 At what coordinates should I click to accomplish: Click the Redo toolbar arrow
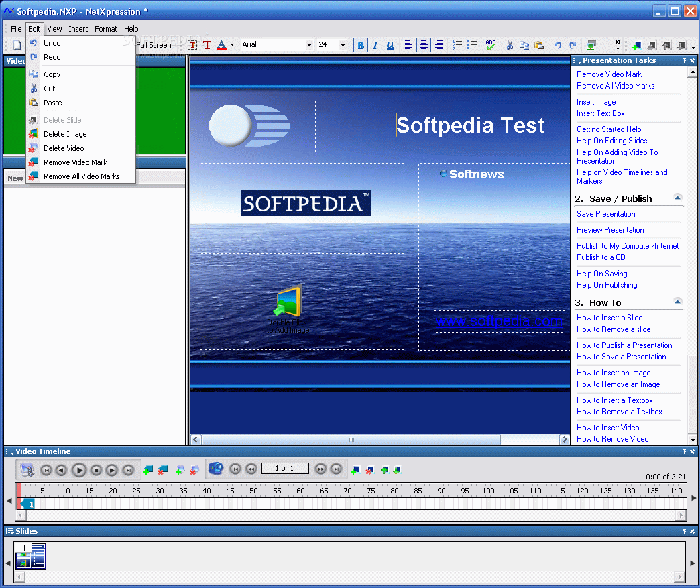(573, 45)
